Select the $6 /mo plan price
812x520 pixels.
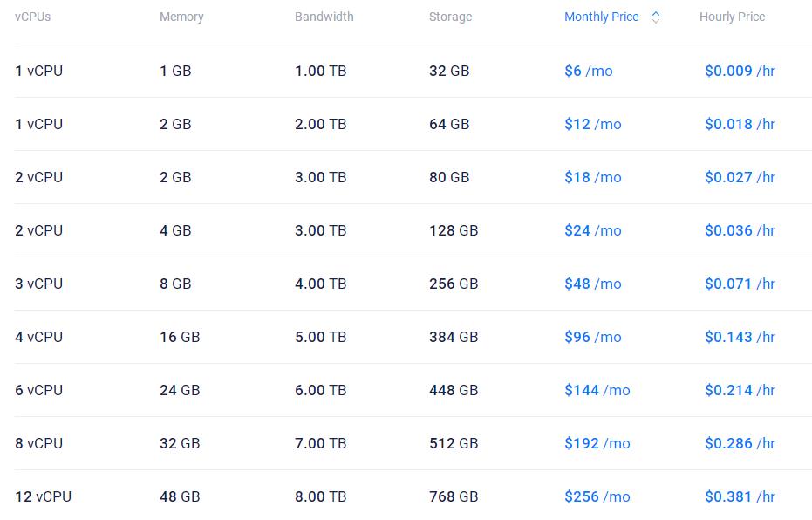[588, 71]
